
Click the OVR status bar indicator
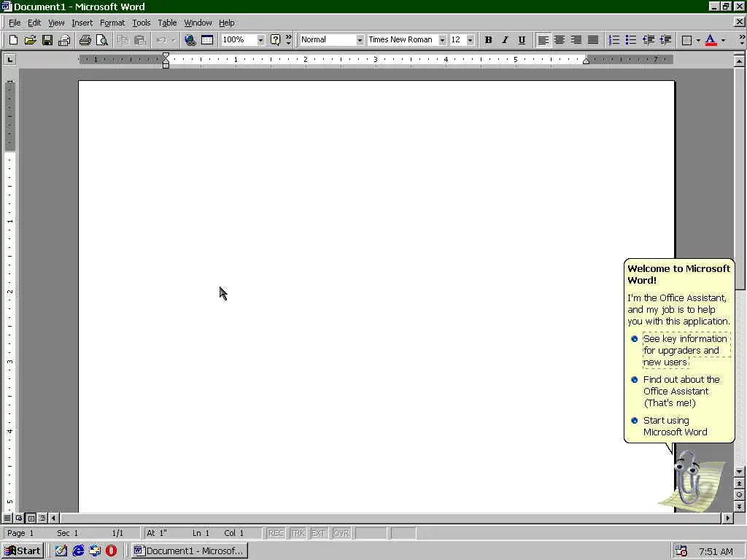pyautogui.click(x=341, y=533)
